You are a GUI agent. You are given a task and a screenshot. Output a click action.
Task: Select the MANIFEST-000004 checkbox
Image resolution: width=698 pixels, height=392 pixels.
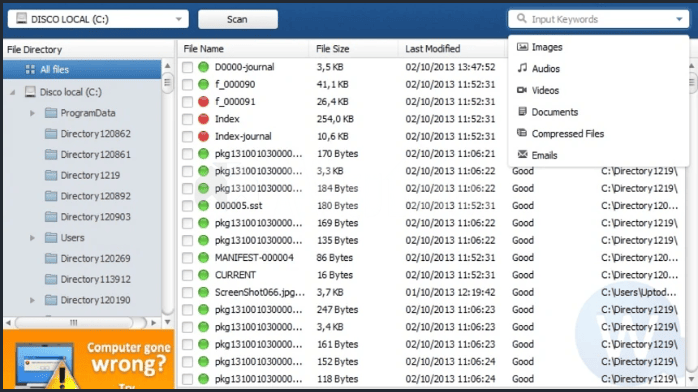tap(187, 258)
